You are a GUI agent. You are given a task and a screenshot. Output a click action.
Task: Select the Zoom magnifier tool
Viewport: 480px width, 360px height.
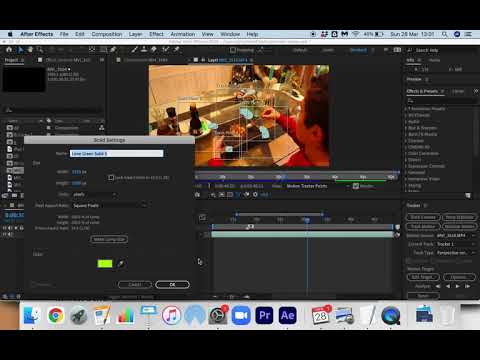[x=40, y=50]
